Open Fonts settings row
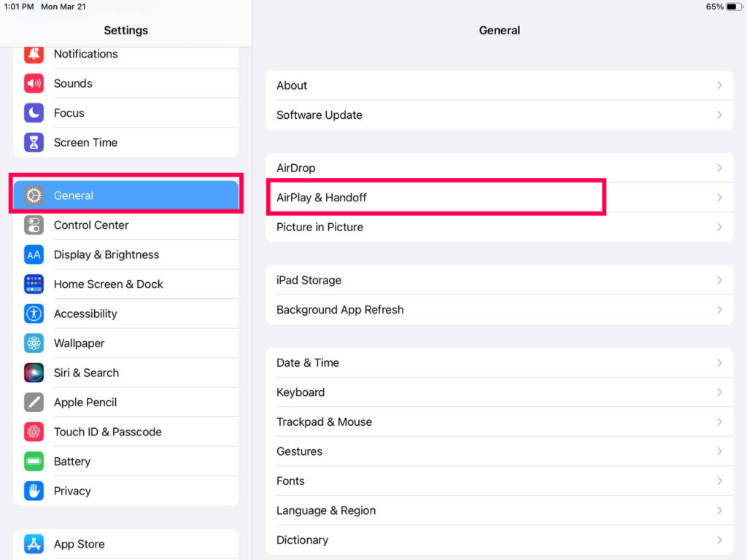Screen dimensions: 747x560 [x=499, y=481]
